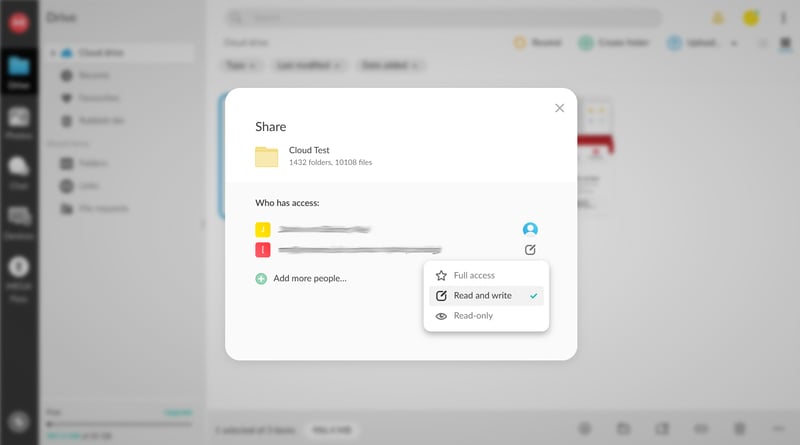The image size is (800, 445).
Task: Click the storage usage bar
Action: (120, 424)
